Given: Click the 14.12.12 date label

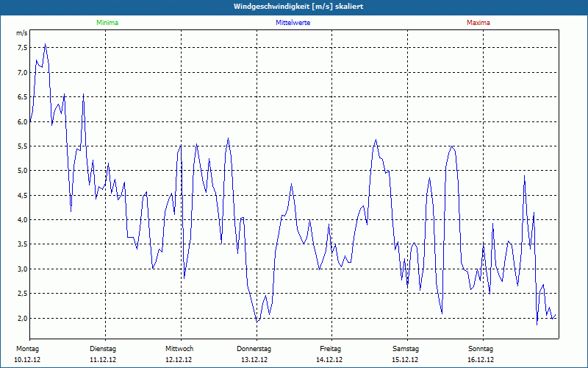Looking at the screenshot, I should (329, 360).
